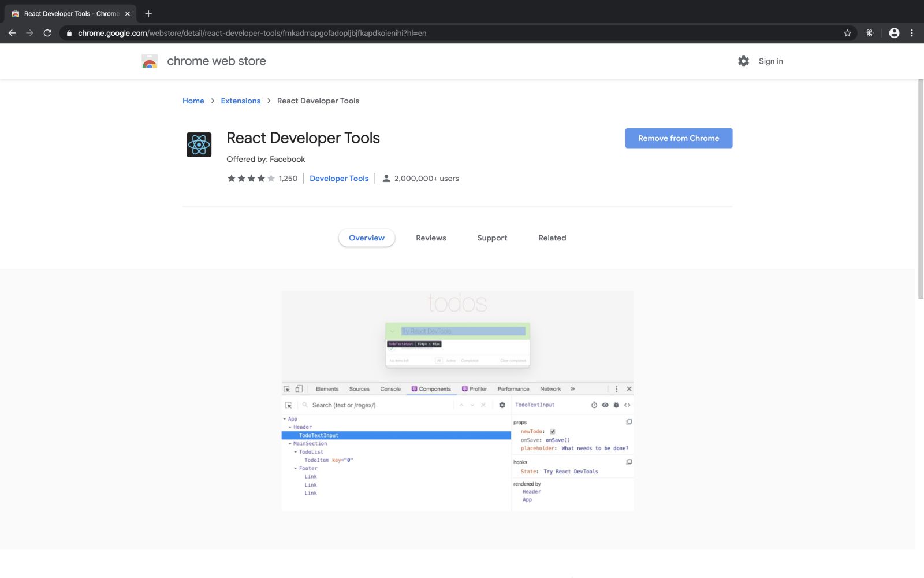The image size is (924, 578).
Task: Click "React Developer Tools" breadcrumb text
Action: click(x=318, y=101)
